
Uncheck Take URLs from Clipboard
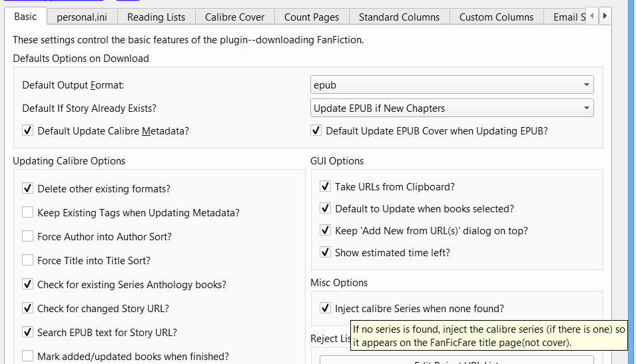coord(325,187)
